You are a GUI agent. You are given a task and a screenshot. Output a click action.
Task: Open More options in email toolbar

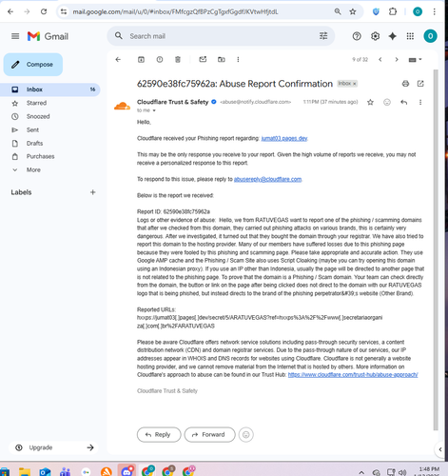point(238,59)
